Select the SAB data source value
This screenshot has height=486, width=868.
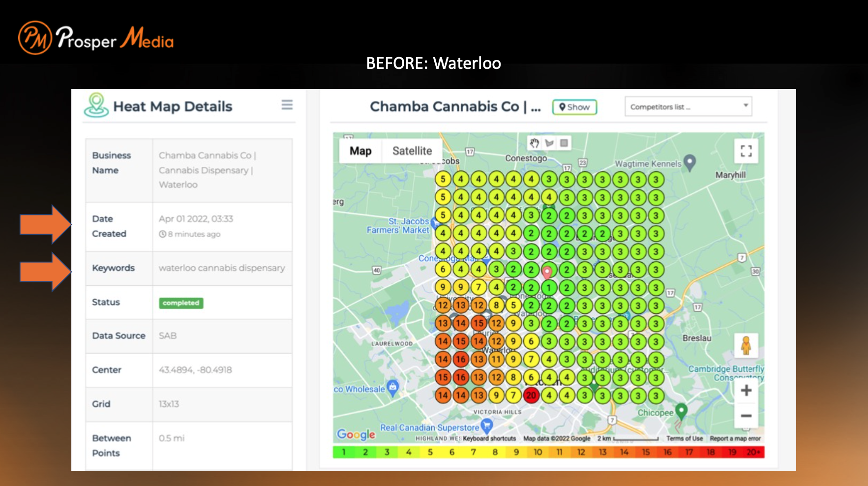(x=168, y=336)
